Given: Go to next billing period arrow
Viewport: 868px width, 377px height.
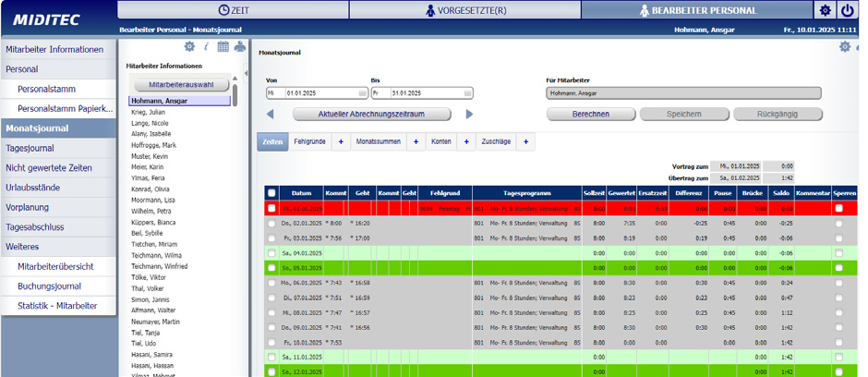Looking at the screenshot, I should [x=469, y=114].
